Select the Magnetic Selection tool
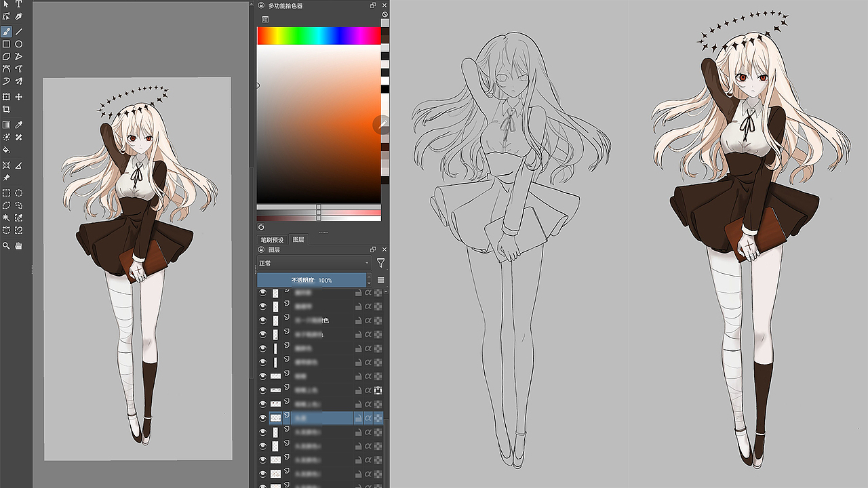This screenshot has height=488, width=868. click(x=19, y=230)
